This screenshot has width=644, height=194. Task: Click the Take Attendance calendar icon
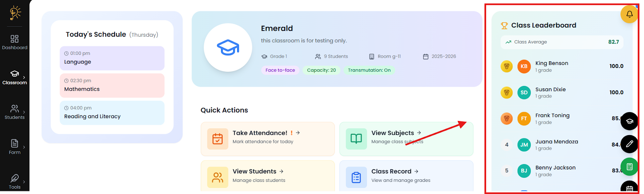pos(217,139)
